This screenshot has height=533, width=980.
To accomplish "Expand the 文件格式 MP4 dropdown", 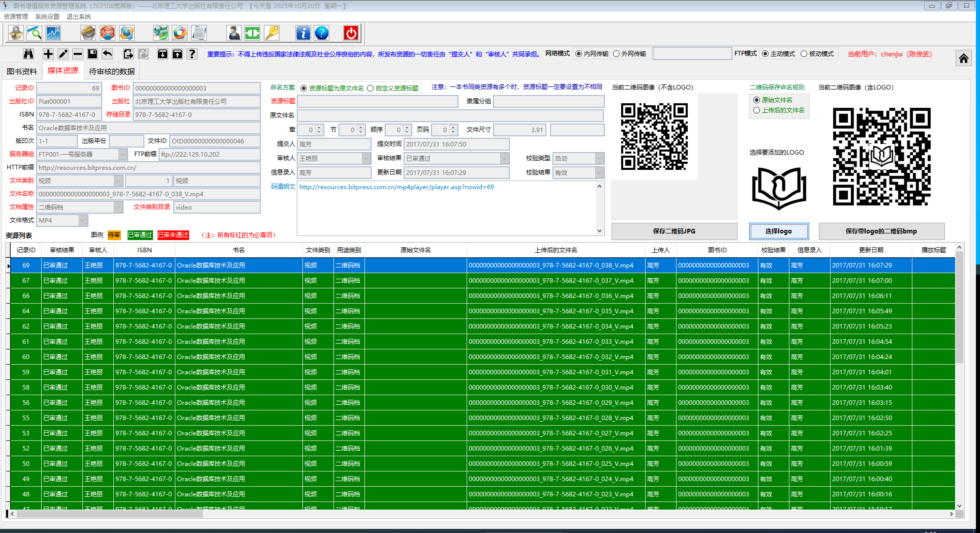I will pyautogui.click(x=83, y=220).
